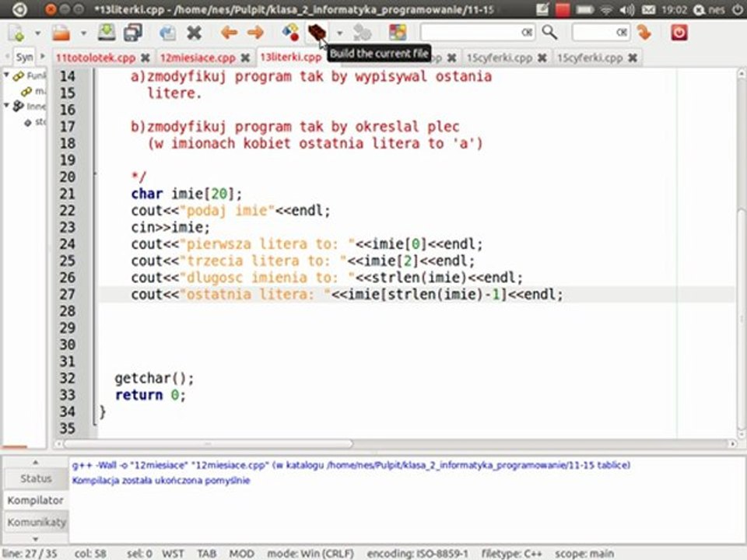Click the Save all files icon

(132, 33)
